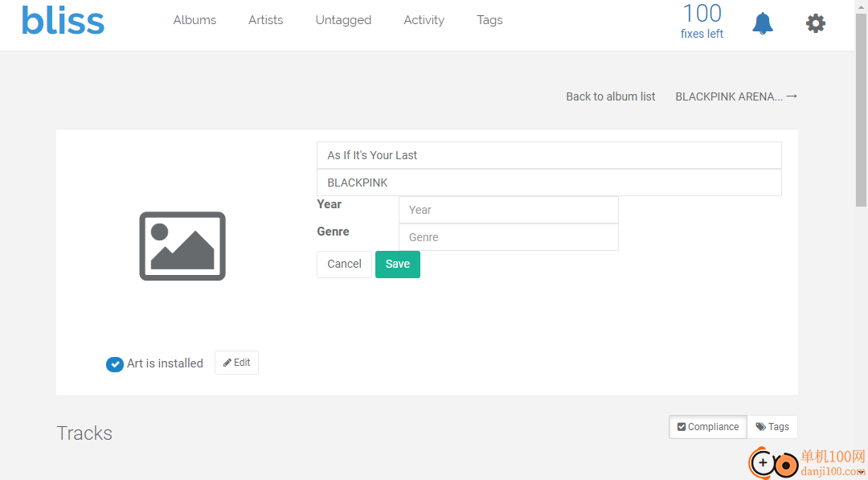The height and width of the screenshot is (480, 868).
Task: Click the Year label
Action: (329, 204)
